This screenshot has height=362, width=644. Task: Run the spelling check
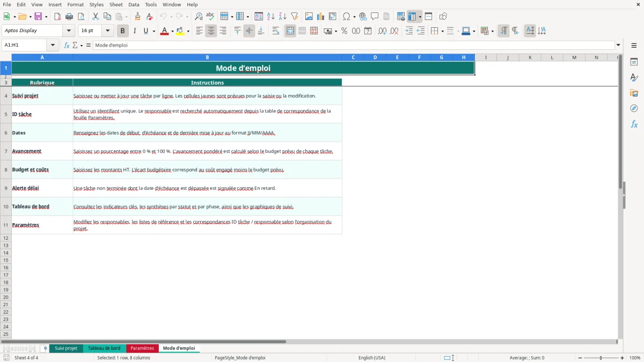coord(210,17)
